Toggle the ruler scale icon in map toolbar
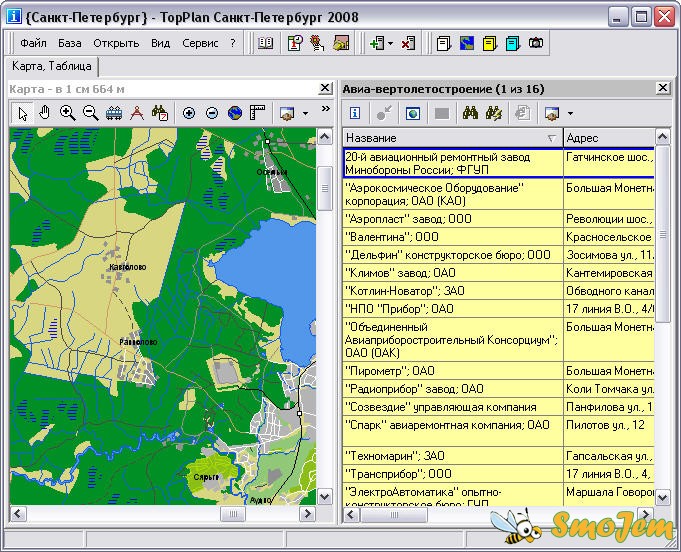This screenshot has width=681, height=552. pyautogui.click(x=258, y=113)
